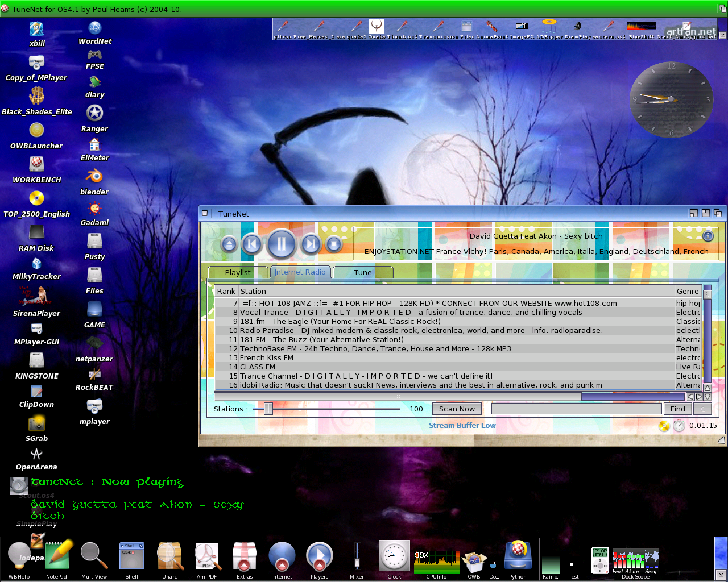Choose 181.fm The Eagle station
This screenshot has height=582, width=728.
[458, 322]
